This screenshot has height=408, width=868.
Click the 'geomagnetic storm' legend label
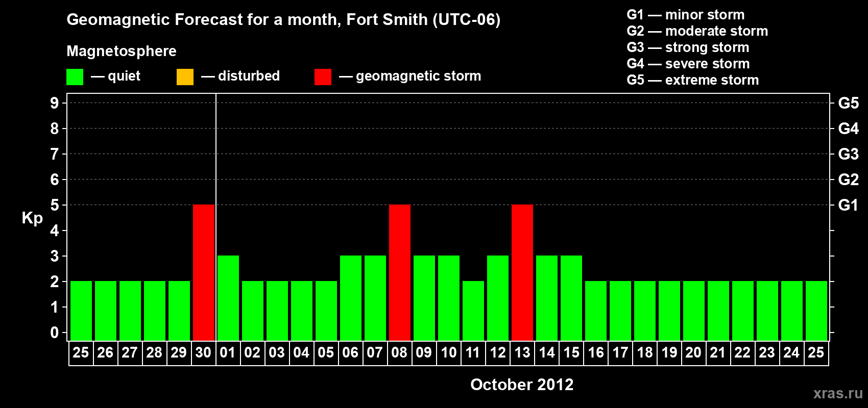(419, 76)
